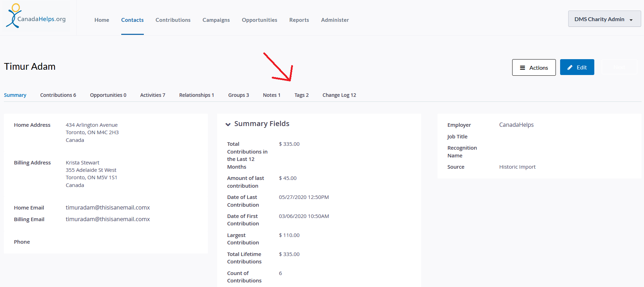Click the Last 12 Months total $ 335.00
This screenshot has width=644, height=287.
(289, 144)
